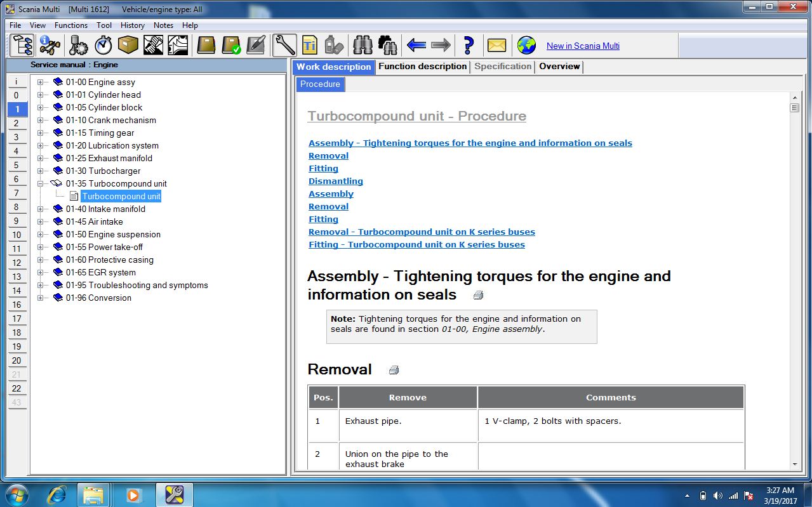The image size is (812, 507).
Task: Click the greyed fluid bottle icon
Action: (334, 45)
